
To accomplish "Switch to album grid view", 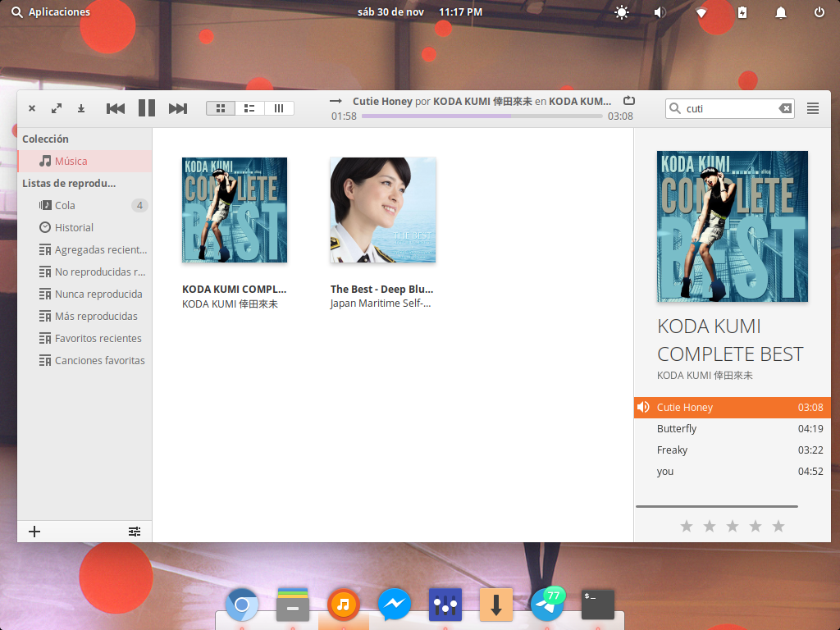I will 221,109.
